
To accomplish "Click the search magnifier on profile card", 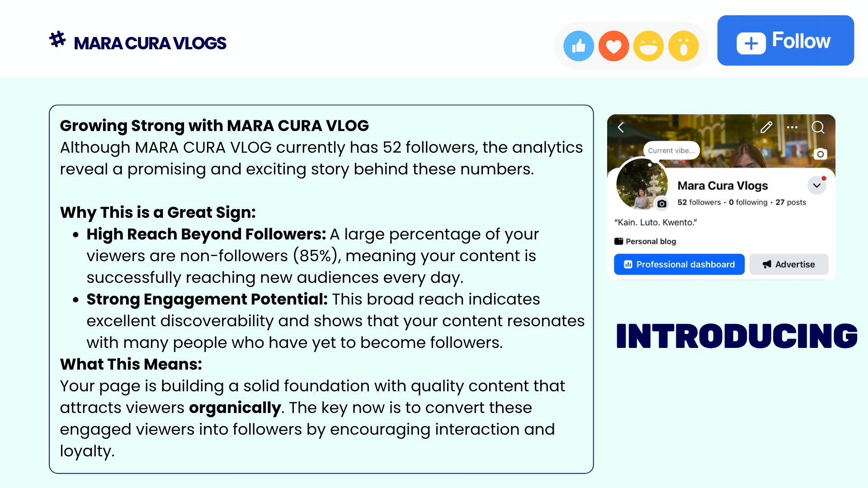I will pyautogui.click(x=818, y=127).
